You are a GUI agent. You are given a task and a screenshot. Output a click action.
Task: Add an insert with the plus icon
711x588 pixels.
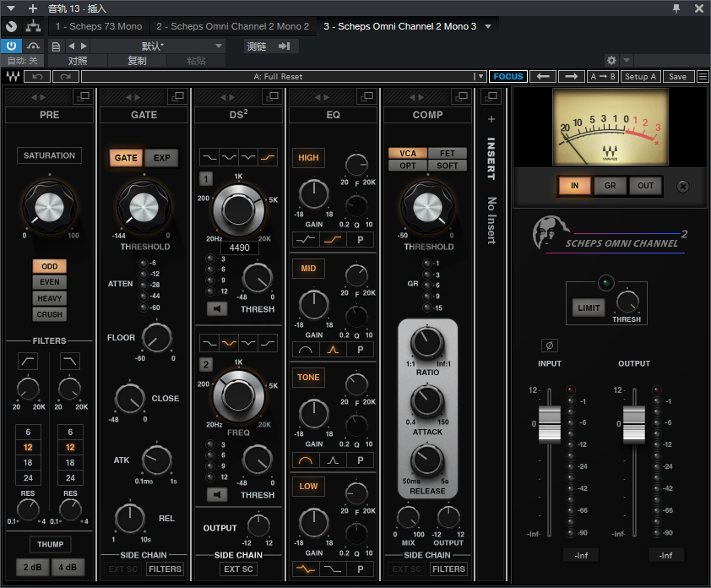pyautogui.click(x=491, y=119)
